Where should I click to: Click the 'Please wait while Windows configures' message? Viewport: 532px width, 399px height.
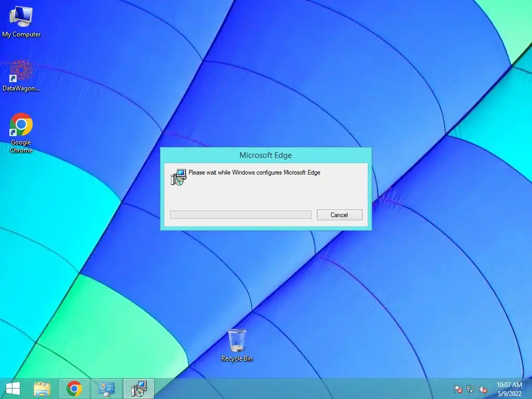tap(255, 172)
